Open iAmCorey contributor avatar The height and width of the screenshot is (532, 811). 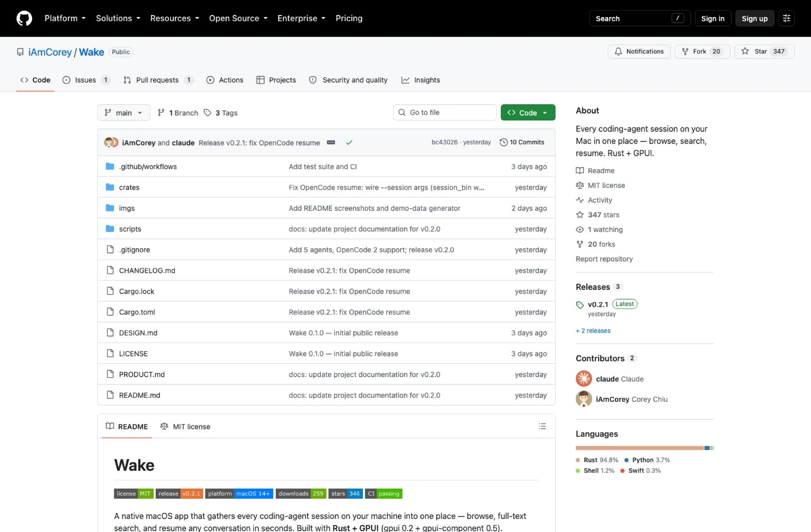584,399
